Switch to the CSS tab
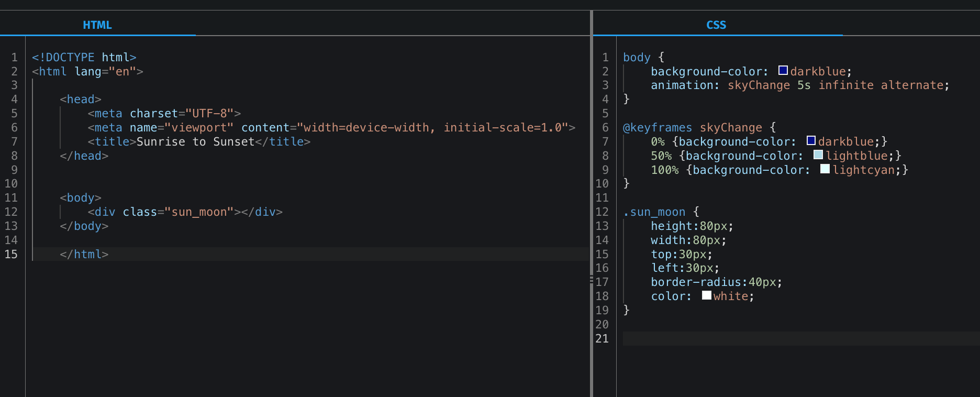The image size is (980, 397). click(716, 25)
